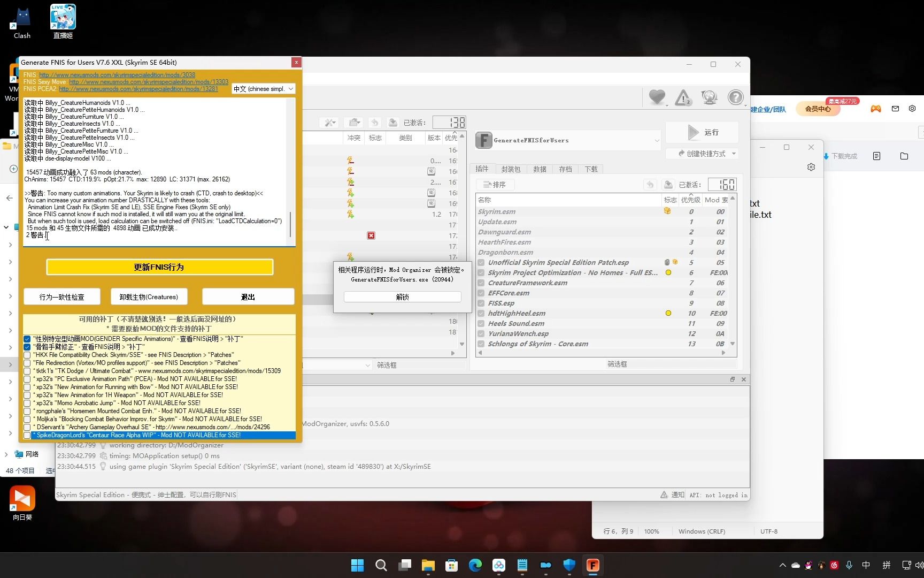Open the wrench tools icon above mod list

pos(330,123)
